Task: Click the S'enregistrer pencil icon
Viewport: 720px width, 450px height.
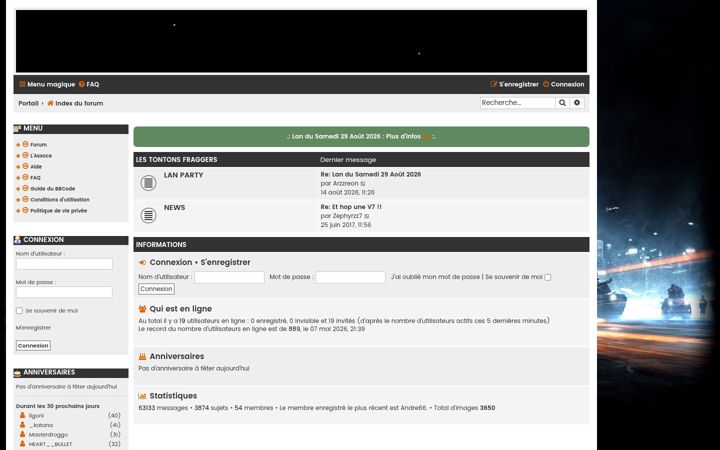Action: point(494,84)
